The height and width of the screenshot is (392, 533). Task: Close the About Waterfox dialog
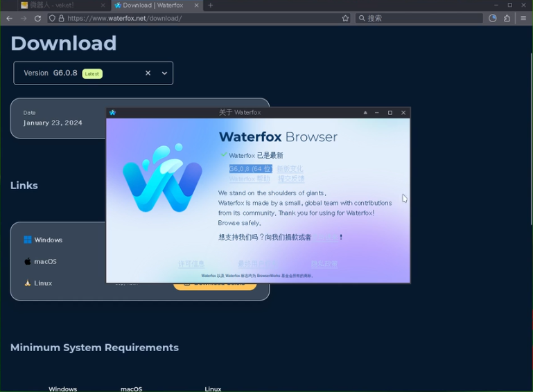[x=403, y=112]
